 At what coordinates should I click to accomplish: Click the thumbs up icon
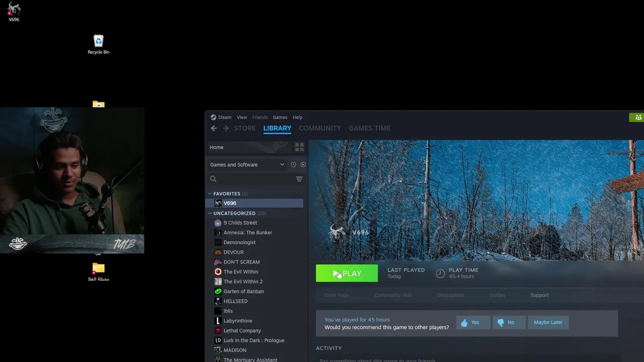(464, 323)
